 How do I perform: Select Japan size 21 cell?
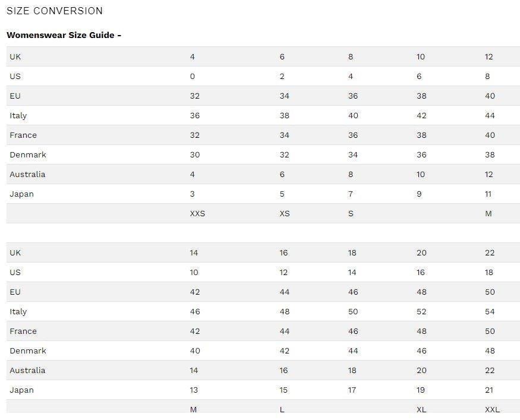click(x=489, y=390)
